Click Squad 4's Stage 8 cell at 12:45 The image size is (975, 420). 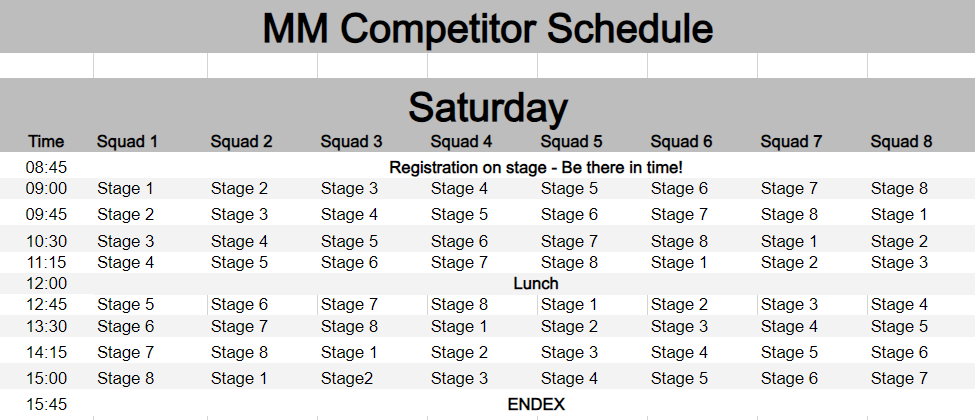click(x=459, y=304)
